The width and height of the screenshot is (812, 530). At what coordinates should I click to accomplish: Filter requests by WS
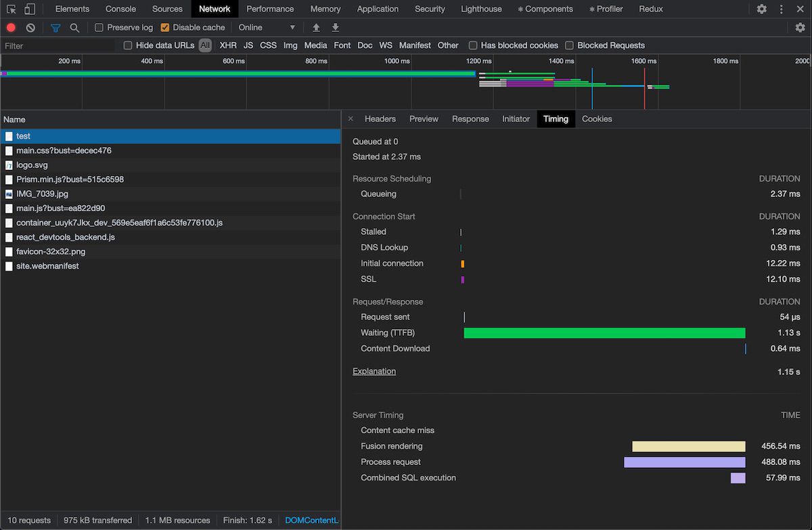tap(386, 45)
